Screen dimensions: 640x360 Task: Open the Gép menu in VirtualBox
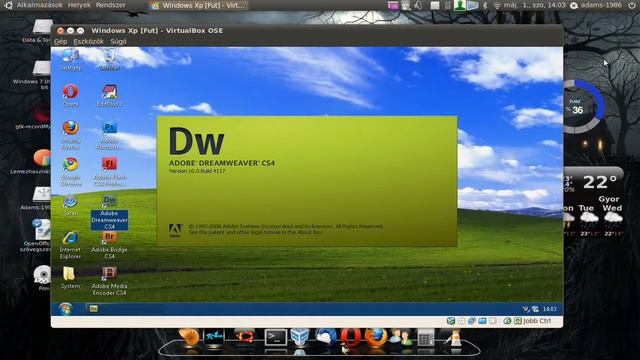pos(60,41)
